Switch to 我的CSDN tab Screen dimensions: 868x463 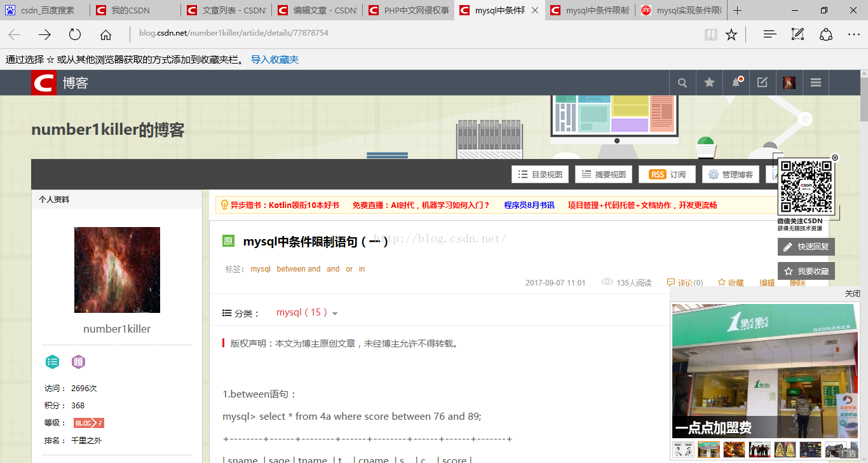135,10
